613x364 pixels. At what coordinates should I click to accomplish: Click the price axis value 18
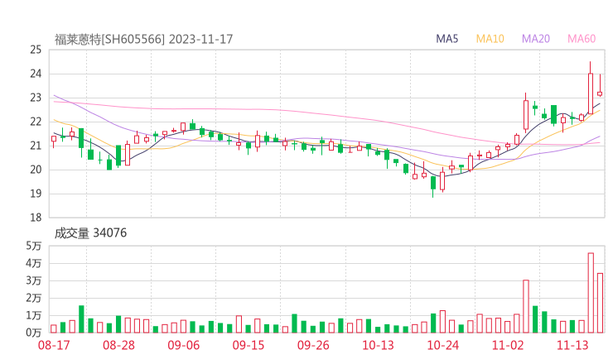pyautogui.click(x=36, y=218)
